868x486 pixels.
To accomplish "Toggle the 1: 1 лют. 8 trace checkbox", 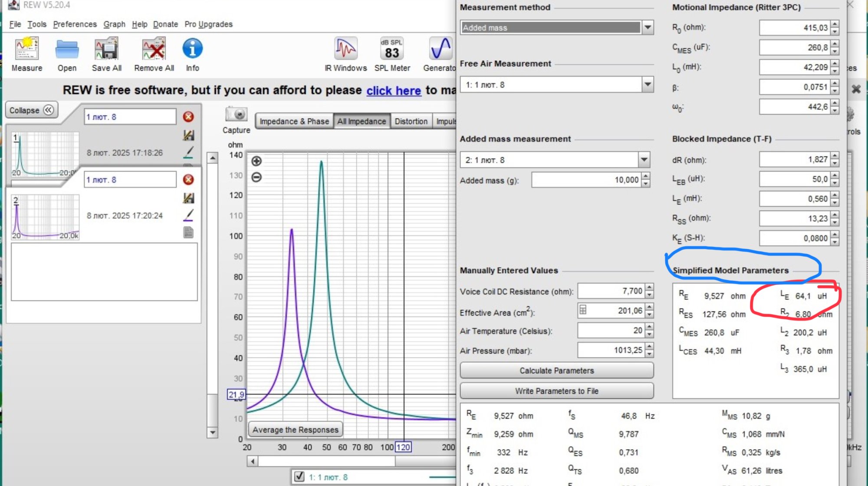I will pos(299,476).
